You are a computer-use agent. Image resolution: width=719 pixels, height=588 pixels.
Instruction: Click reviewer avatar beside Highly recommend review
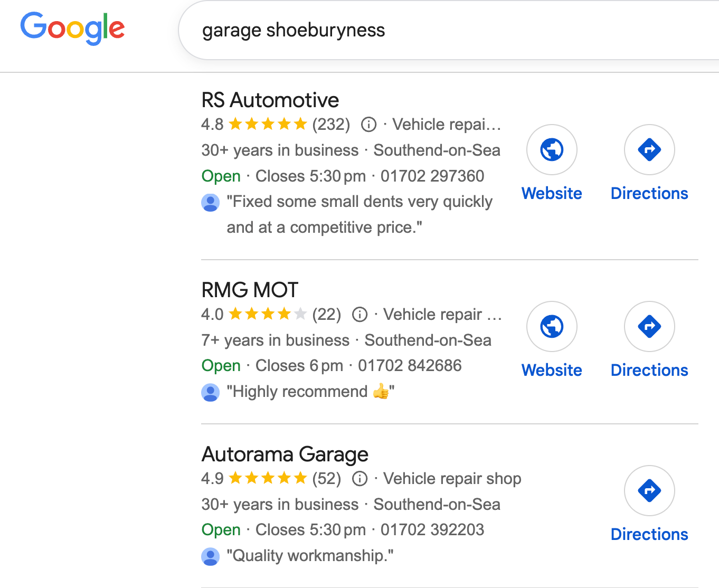[x=211, y=392]
